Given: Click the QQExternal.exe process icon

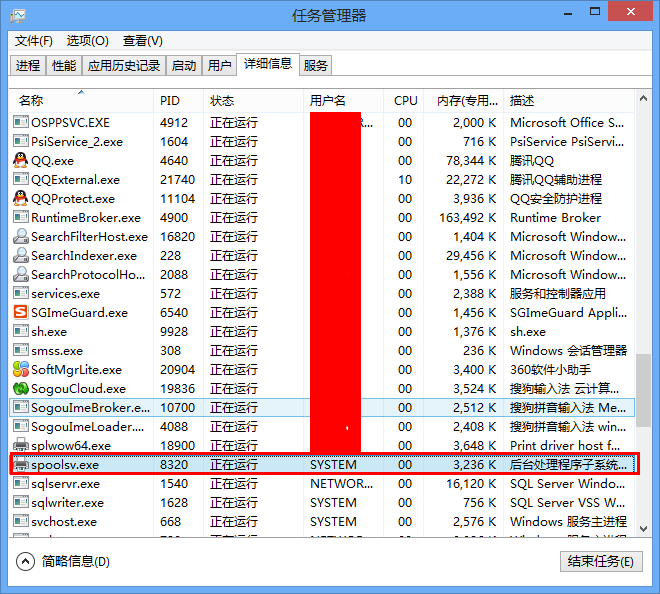Looking at the screenshot, I should click(20, 179).
